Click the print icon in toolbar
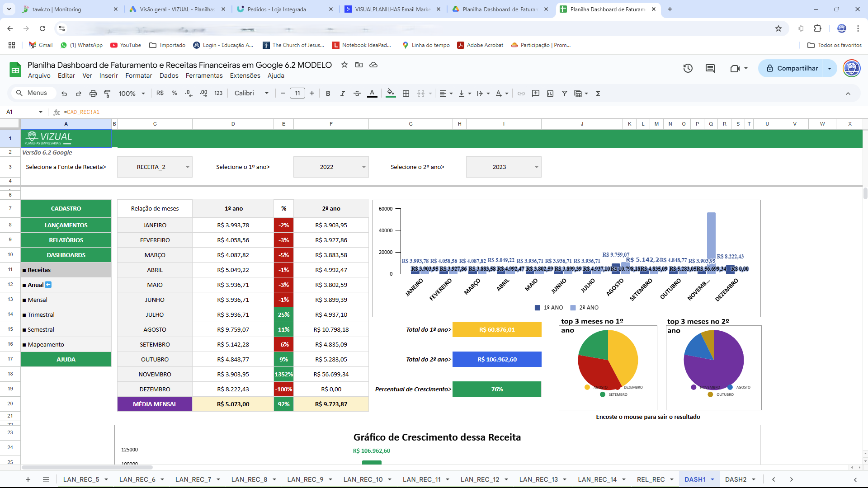Viewport: 868px width, 488px height. point(93,94)
